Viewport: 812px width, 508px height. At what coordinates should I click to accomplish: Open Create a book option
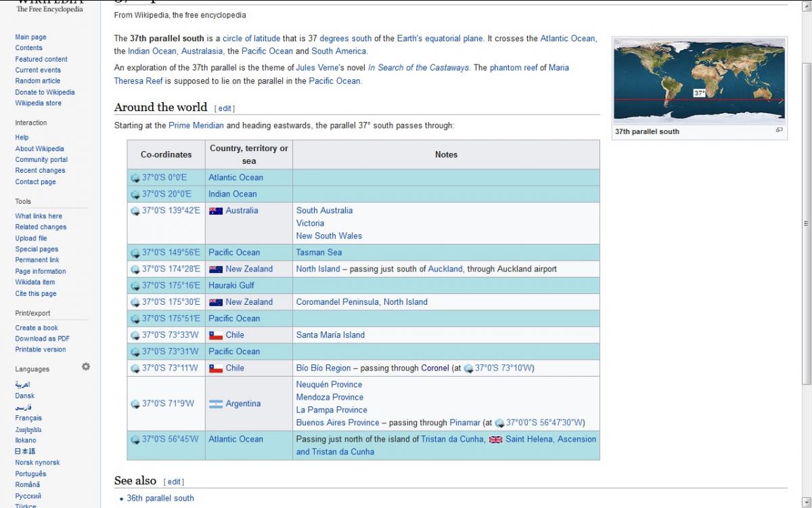(37, 328)
